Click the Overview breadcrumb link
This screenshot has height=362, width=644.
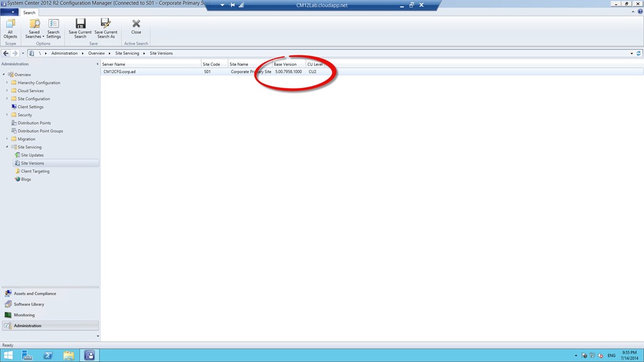pyautogui.click(x=96, y=53)
